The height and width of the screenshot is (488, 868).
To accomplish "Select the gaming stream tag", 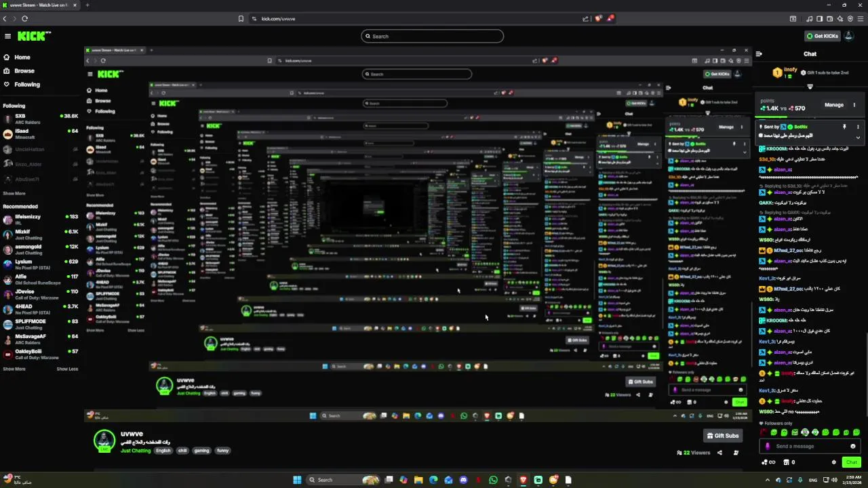I will (201, 451).
